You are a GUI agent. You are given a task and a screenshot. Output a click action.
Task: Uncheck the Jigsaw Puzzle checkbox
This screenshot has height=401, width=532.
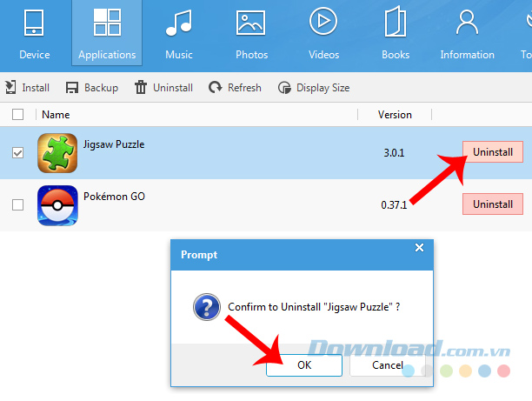click(17, 153)
